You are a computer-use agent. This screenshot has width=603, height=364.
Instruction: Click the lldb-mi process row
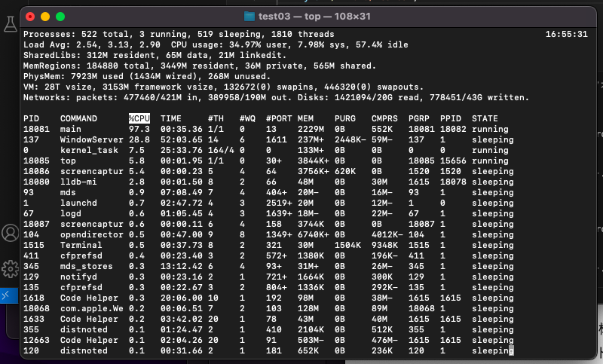(268, 182)
